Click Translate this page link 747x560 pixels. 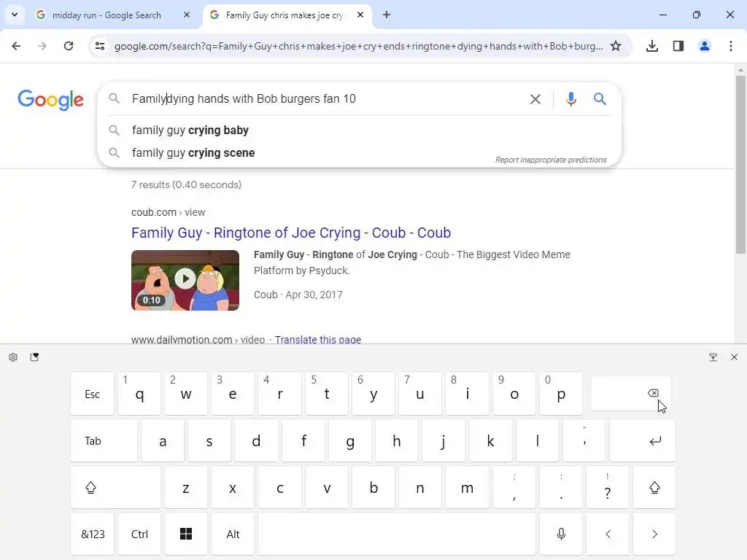tap(318, 340)
